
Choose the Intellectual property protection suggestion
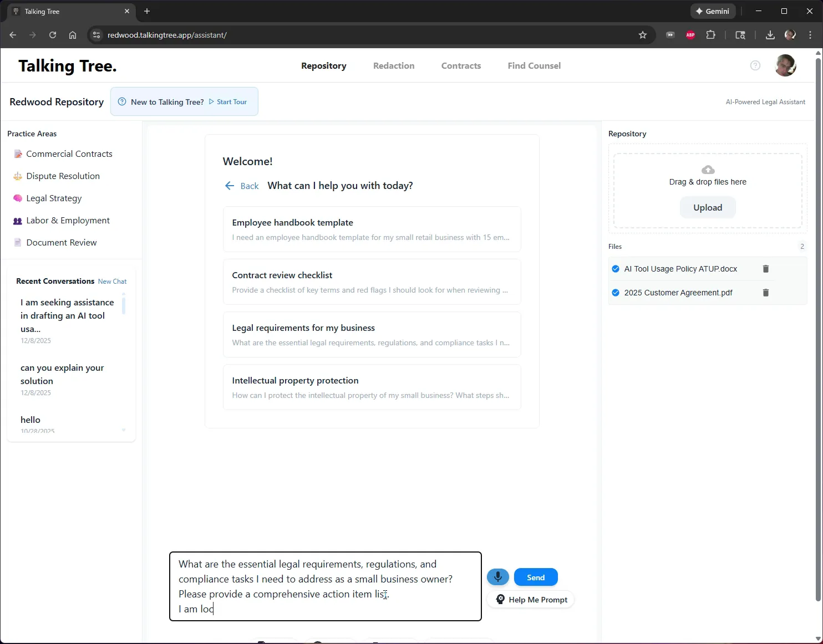tap(372, 387)
